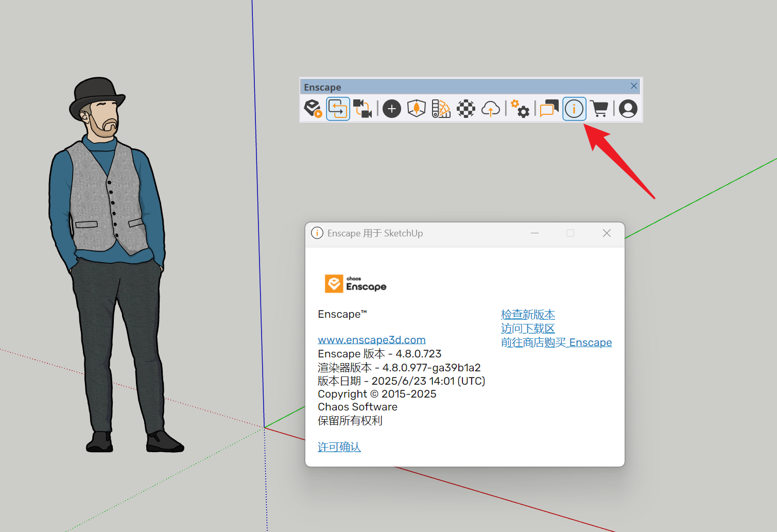Start Enscape rendering from the toolbar
The height and width of the screenshot is (532, 777).
click(313, 109)
